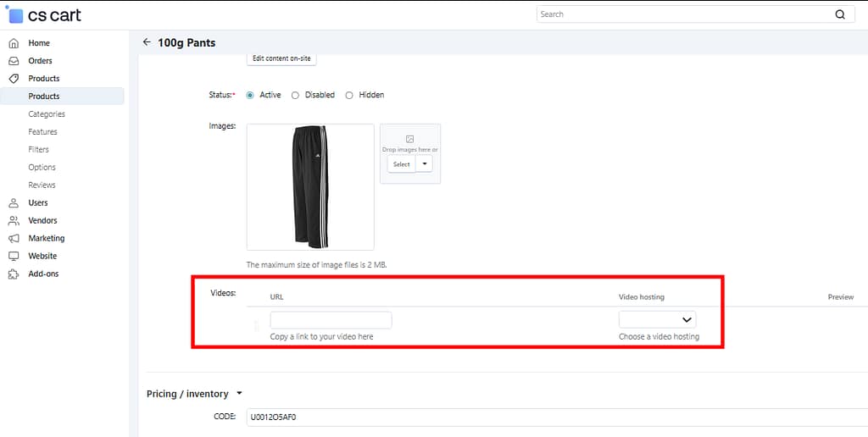
Task: Collapse the Pricing / inventory section
Action: point(239,394)
